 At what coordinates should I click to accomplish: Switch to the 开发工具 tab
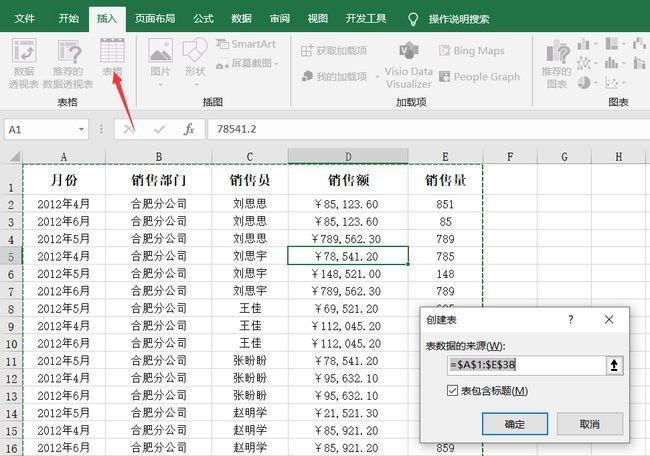(366, 19)
